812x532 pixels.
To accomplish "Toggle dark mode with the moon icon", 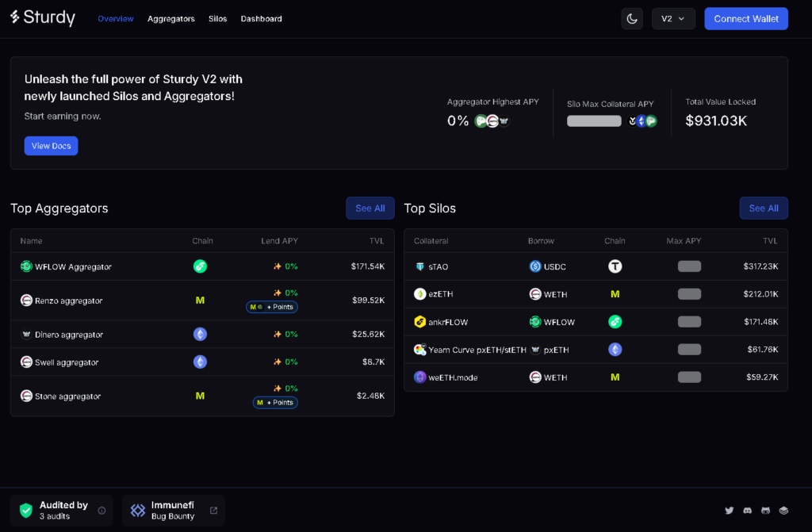I will pos(632,18).
